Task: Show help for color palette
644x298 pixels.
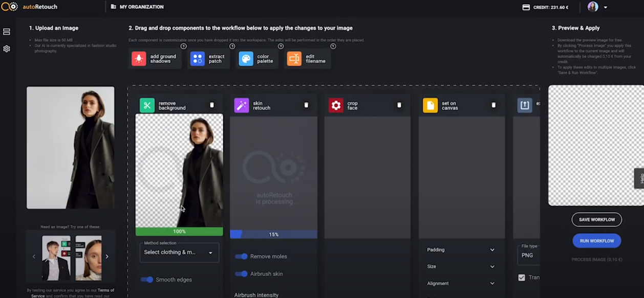Action: click(x=281, y=47)
